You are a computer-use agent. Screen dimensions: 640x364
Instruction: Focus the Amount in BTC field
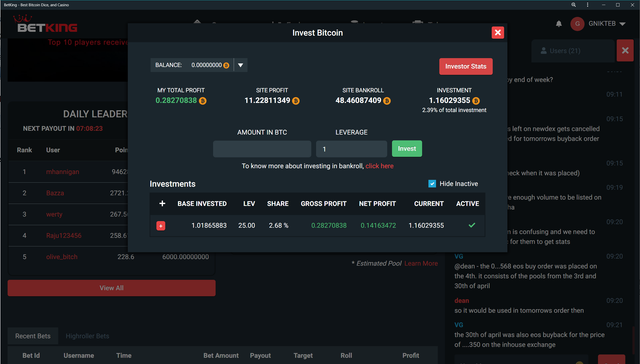point(262,149)
